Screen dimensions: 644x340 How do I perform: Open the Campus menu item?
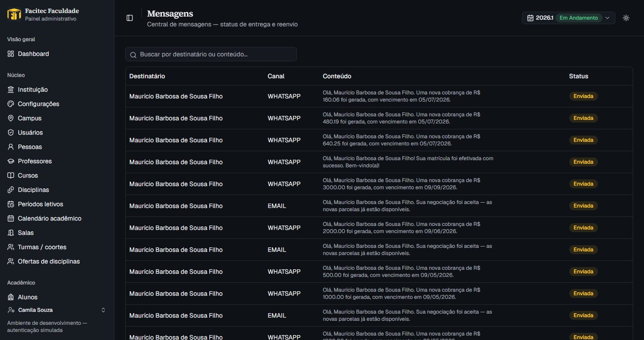tap(57, 118)
